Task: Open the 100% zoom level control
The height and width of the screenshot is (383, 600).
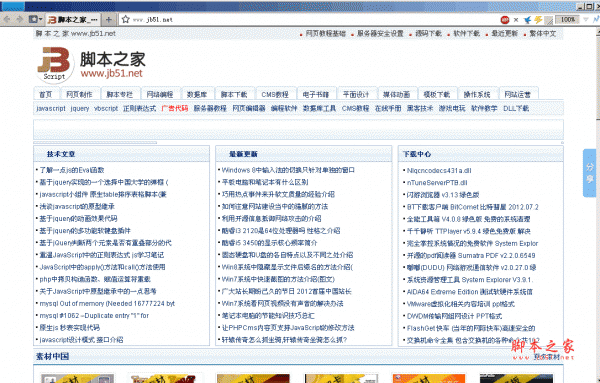Action: point(568,20)
